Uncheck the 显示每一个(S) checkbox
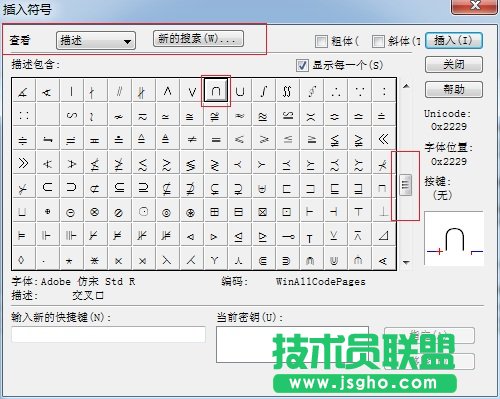The height and width of the screenshot is (399, 500). (x=302, y=65)
